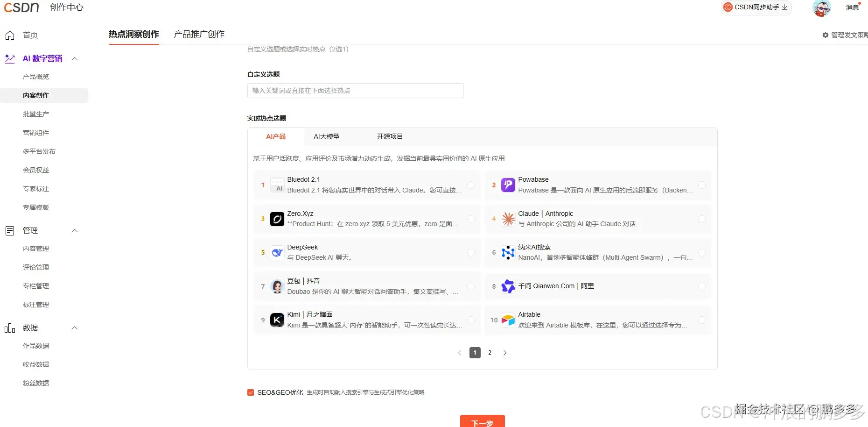
Task: Open 消息 notifications link
Action: (x=853, y=7)
